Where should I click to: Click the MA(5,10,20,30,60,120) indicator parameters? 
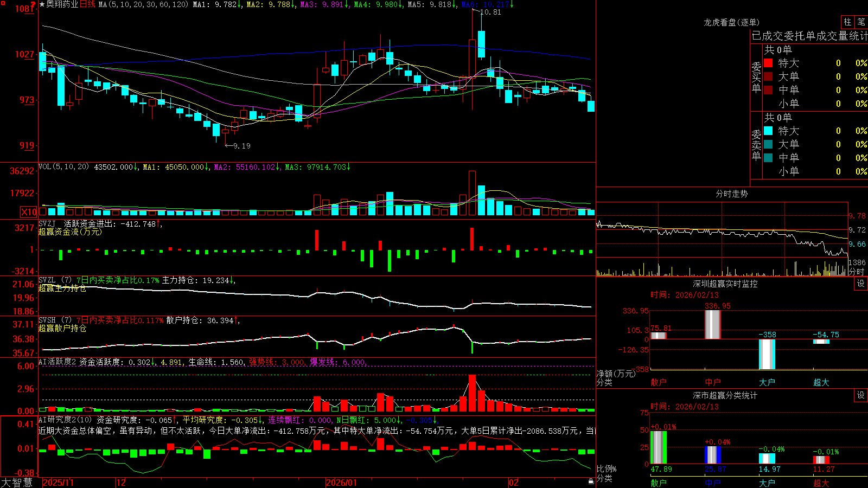143,4
